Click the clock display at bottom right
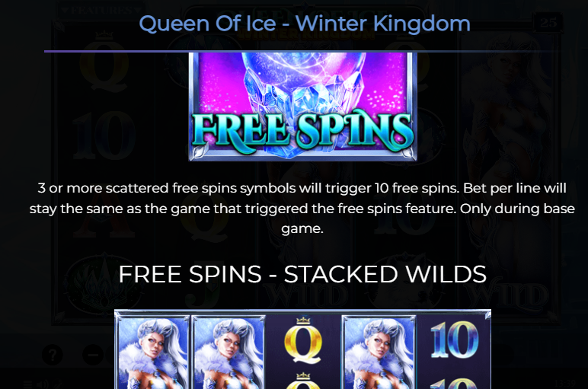588x389 pixels. point(564,383)
